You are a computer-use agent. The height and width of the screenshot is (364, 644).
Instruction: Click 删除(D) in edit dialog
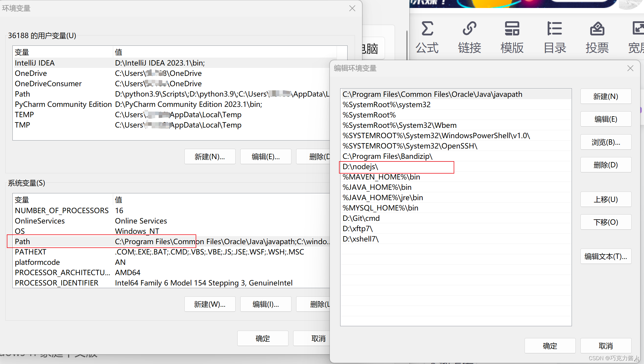[606, 165]
